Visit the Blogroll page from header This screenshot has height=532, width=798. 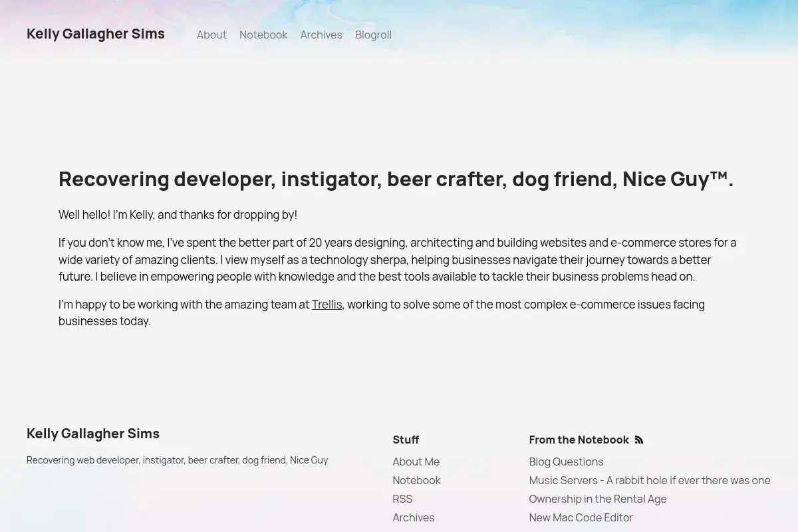pos(373,35)
